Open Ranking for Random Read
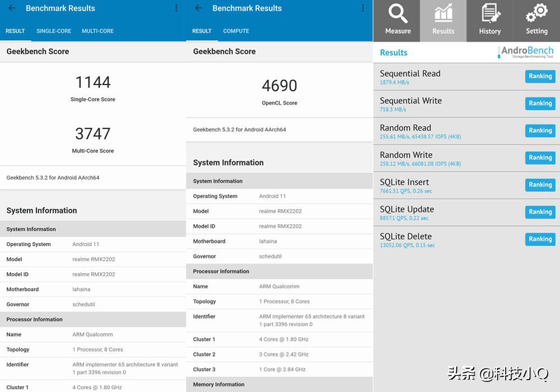 (540, 130)
